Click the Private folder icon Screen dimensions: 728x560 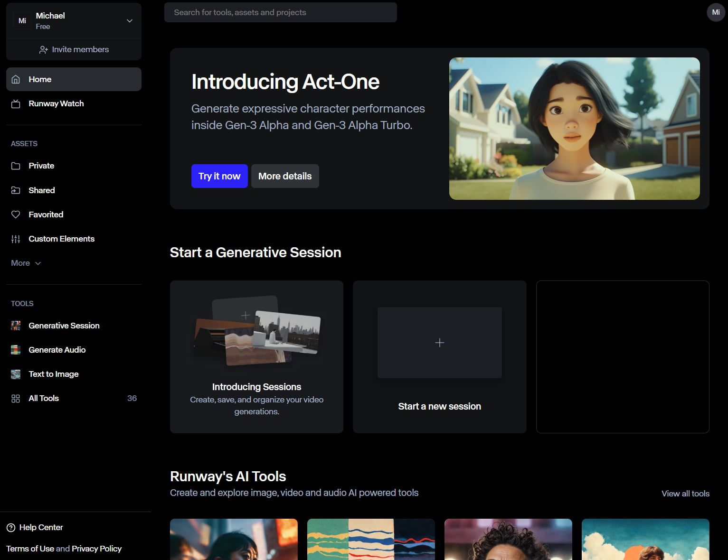pyautogui.click(x=16, y=166)
